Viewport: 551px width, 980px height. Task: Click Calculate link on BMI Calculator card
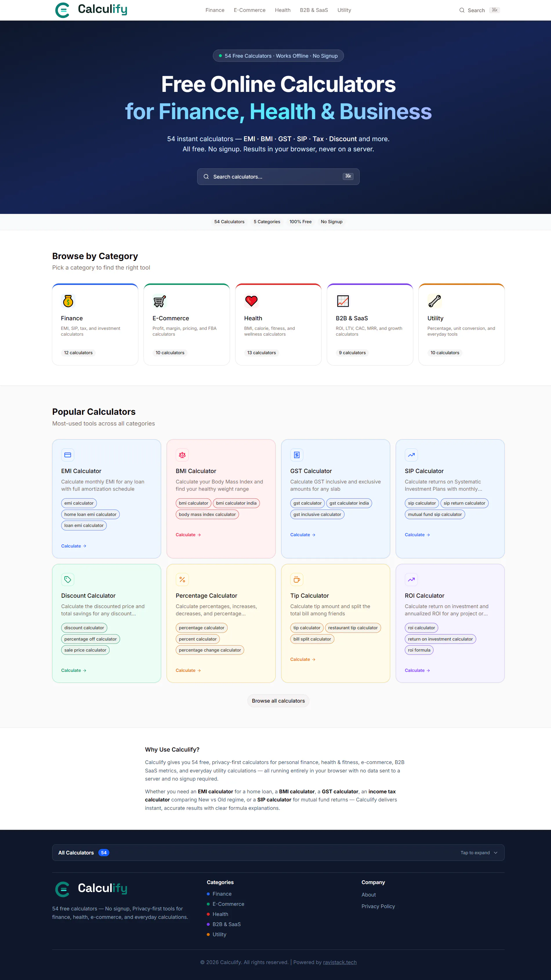[x=188, y=535]
